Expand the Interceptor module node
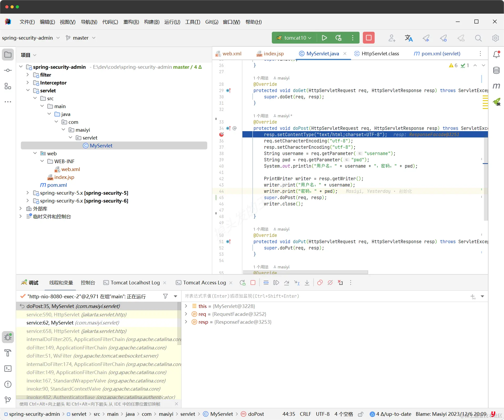The image size is (504, 420). coord(28,83)
